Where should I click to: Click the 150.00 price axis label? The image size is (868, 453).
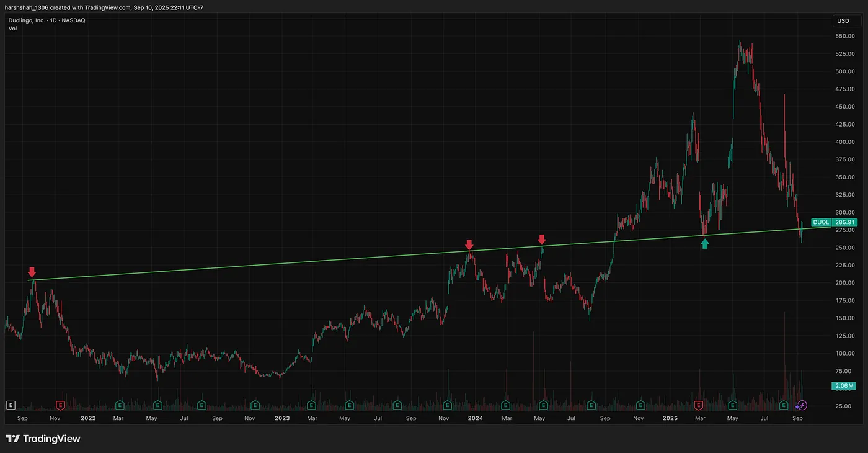(844, 318)
